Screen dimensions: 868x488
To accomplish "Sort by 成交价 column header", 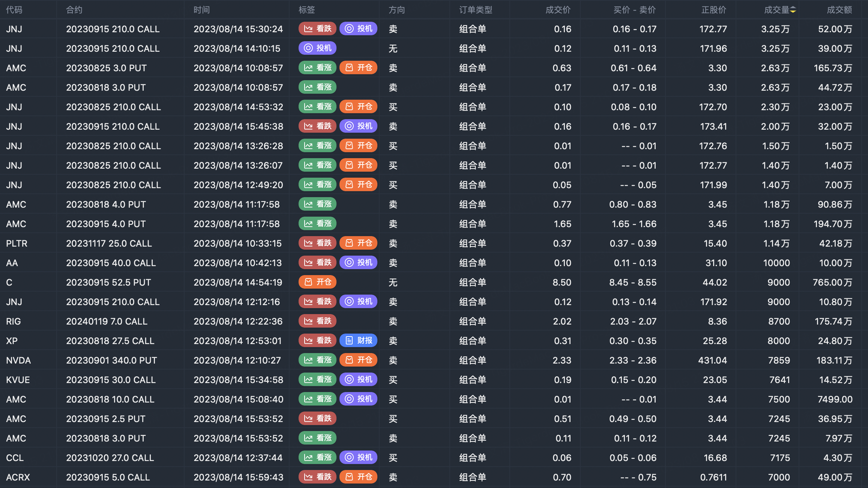I will coord(558,10).
